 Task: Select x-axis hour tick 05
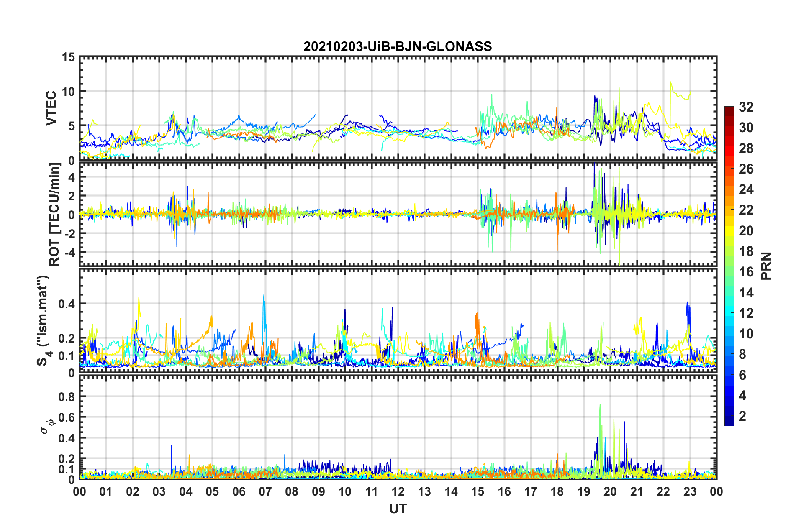(212, 491)
